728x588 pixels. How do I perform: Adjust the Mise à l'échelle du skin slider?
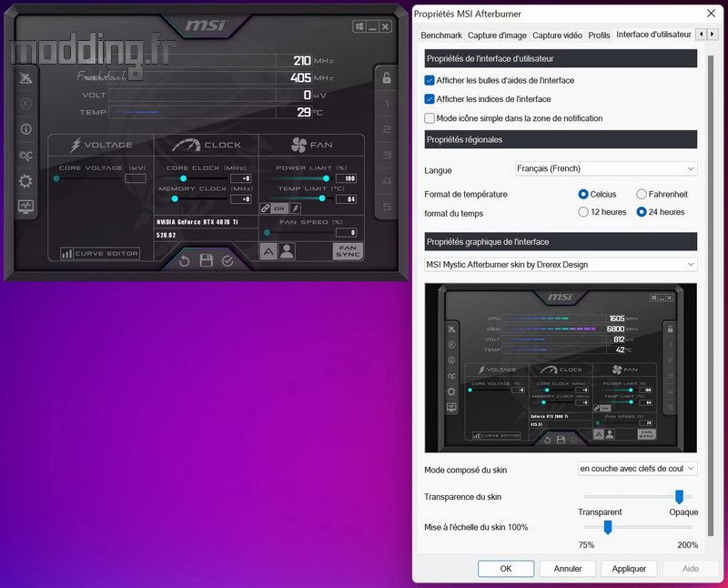click(x=607, y=527)
